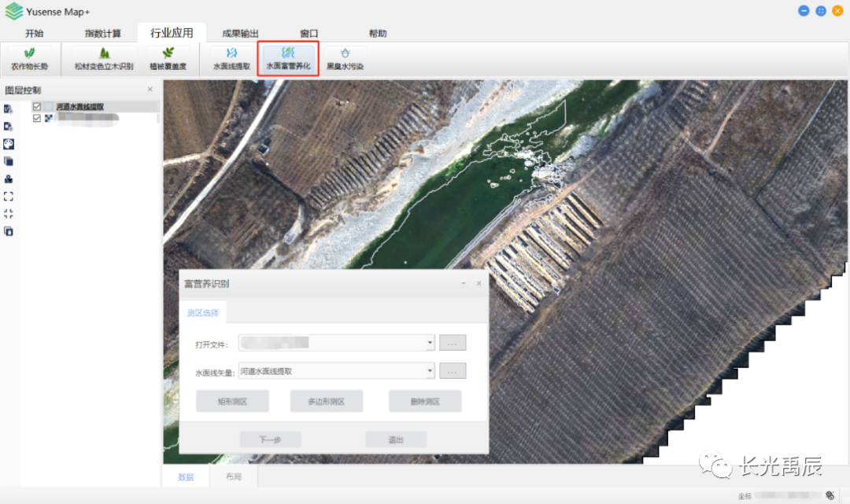Open the 水面线矢量 dropdown list
This screenshot has height=504, width=850.
430,371
